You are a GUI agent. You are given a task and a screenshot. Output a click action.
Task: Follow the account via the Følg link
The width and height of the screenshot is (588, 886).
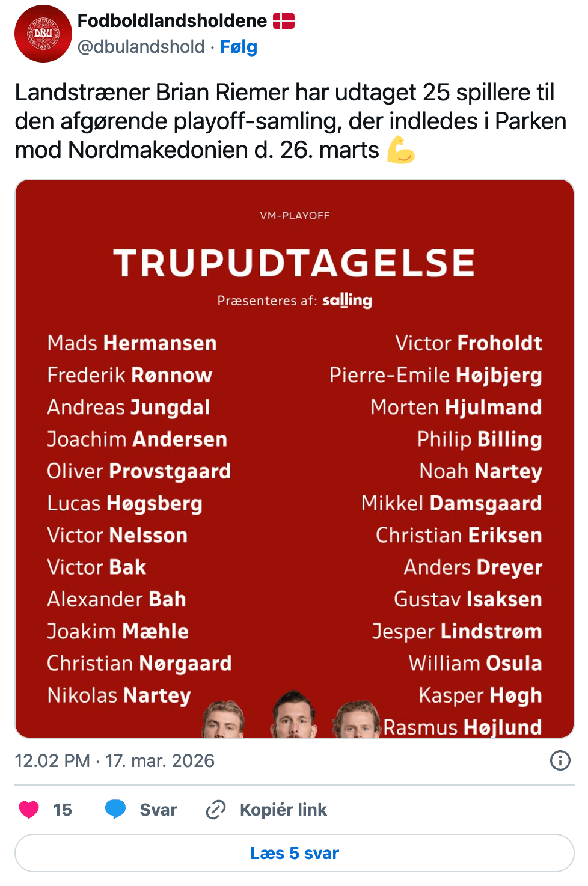click(239, 47)
